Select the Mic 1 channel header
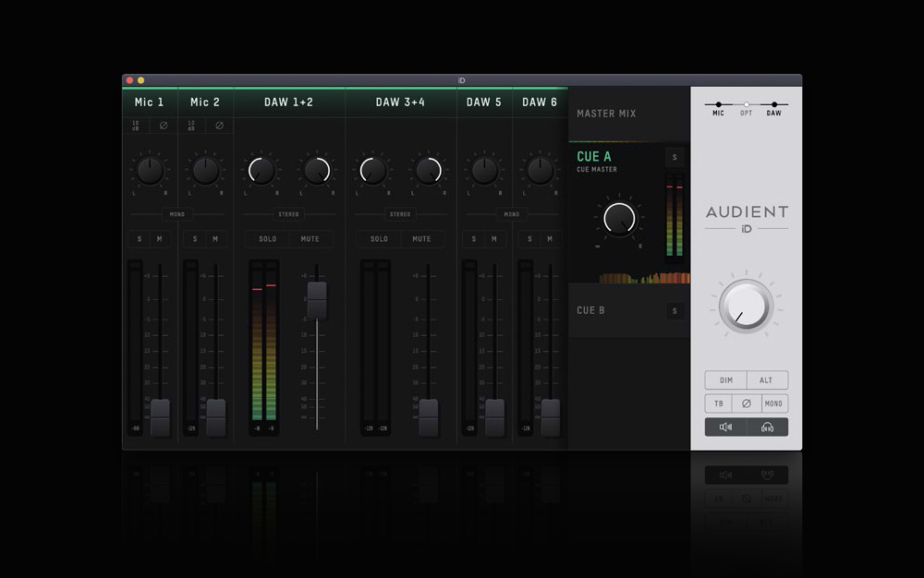The height and width of the screenshot is (578, 924). [x=150, y=102]
